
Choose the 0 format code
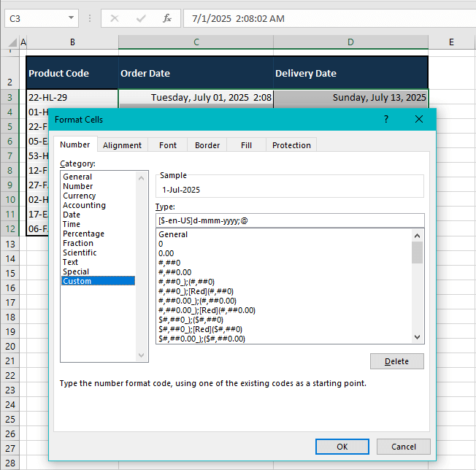pyautogui.click(x=161, y=244)
